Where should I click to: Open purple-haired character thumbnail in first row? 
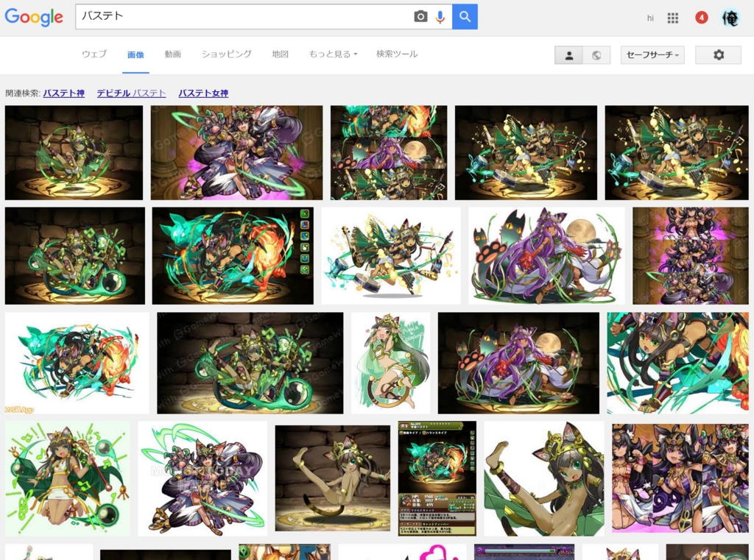point(236,153)
